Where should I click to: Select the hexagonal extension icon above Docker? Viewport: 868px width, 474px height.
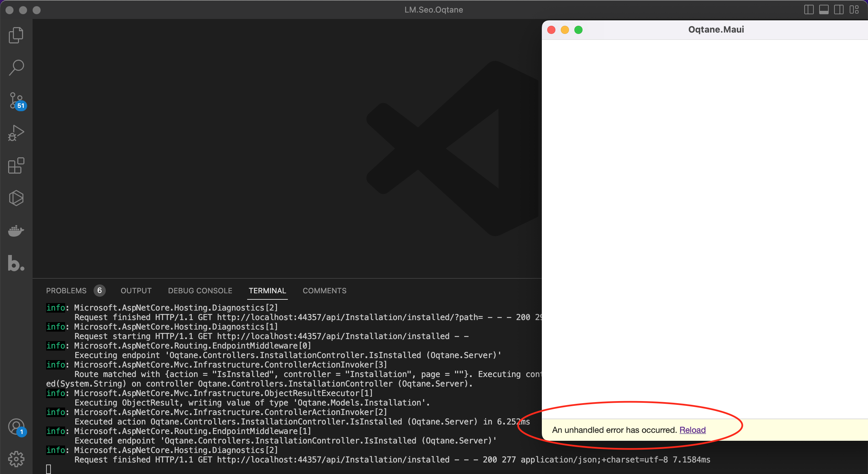tap(16, 198)
